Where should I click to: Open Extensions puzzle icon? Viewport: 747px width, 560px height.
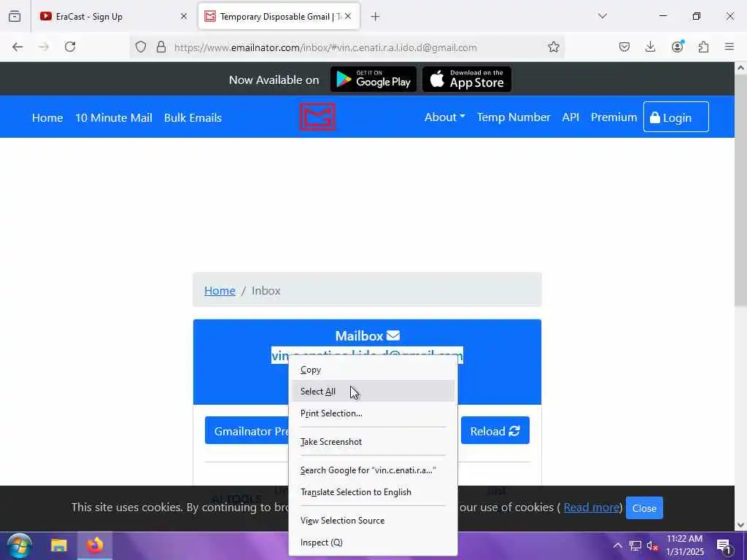pyautogui.click(x=703, y=47)
